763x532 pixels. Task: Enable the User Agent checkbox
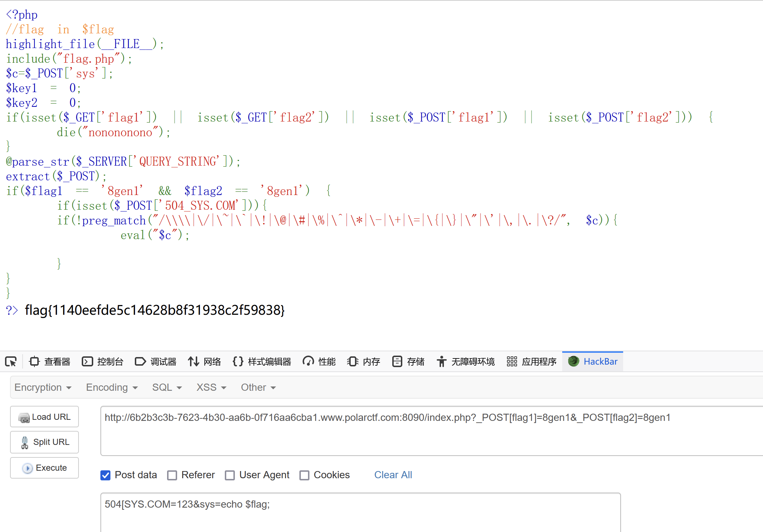[x=230, y=475]
